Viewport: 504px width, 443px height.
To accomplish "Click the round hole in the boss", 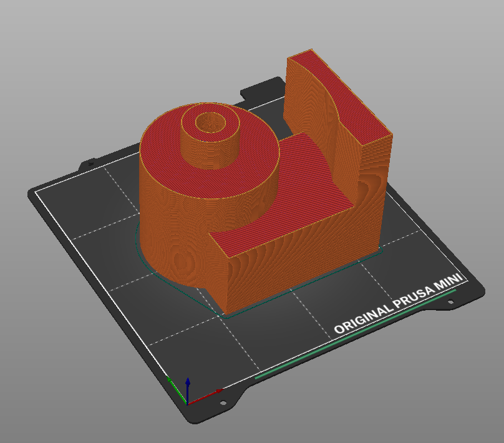I will point(211,122).
